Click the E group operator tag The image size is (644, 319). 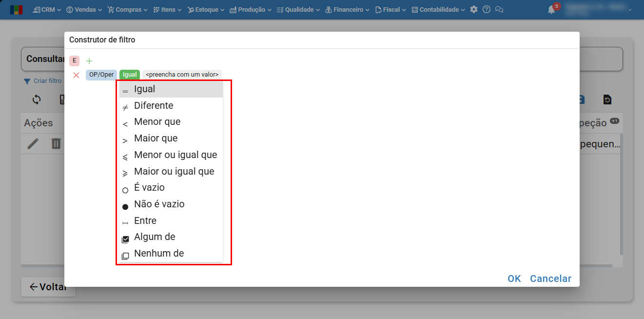coord(74,61)
